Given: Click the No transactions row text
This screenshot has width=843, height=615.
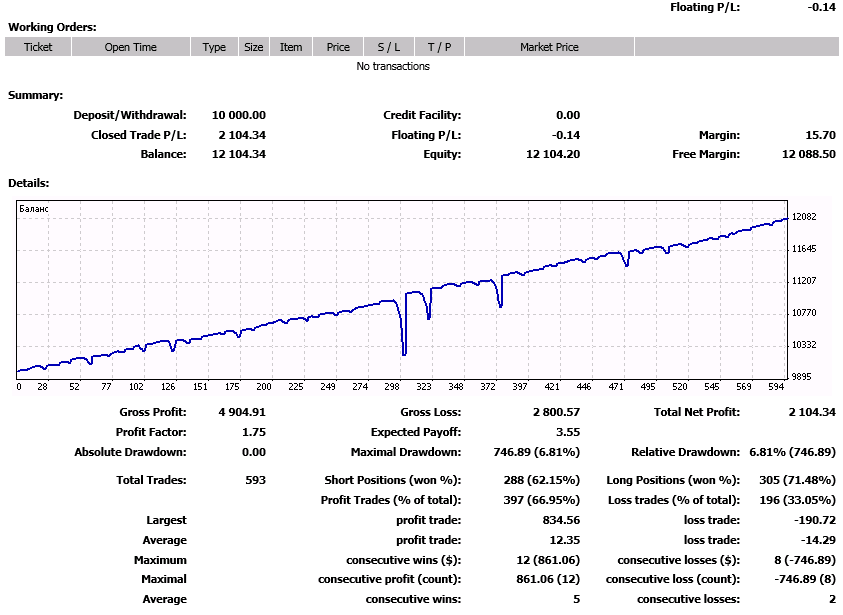Looking at the screenshot, I should [x=393, y=66].
